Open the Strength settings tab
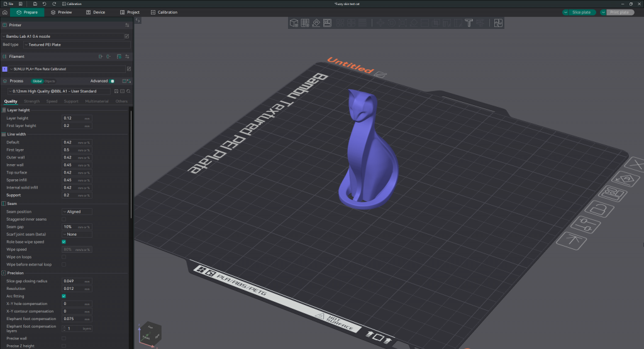 [32, 101]
